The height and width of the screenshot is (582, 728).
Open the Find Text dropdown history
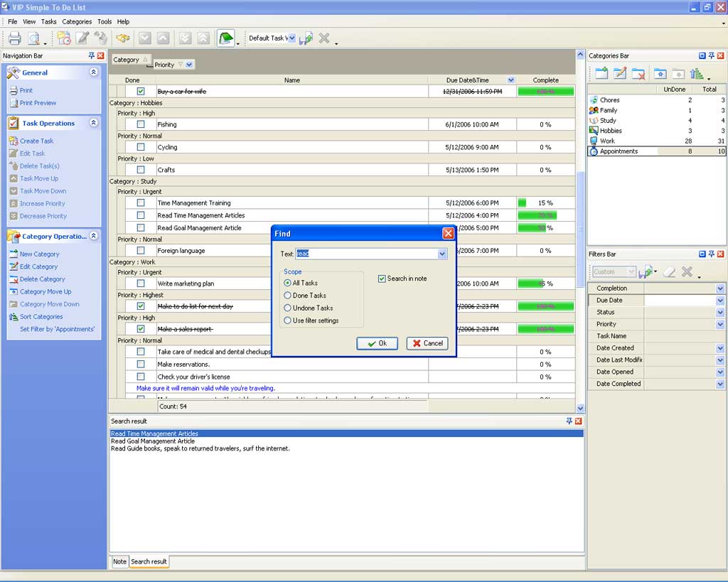(442, 254)
